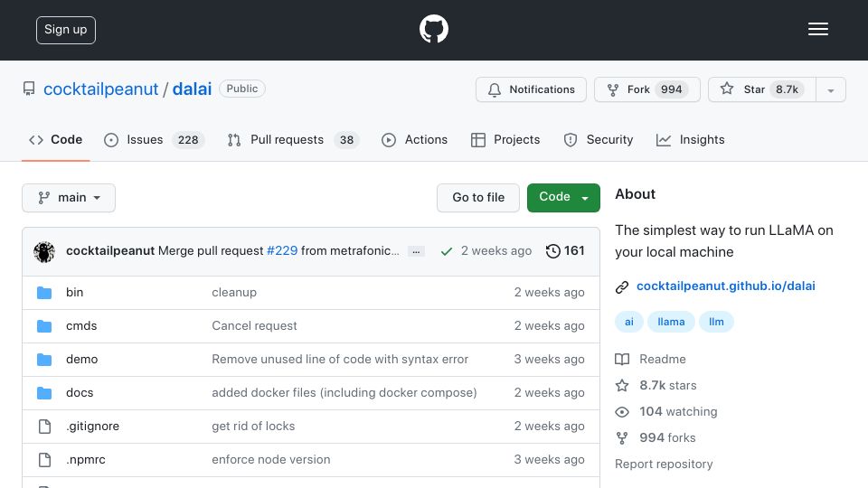Click the bell icon in Notifications

(495, 89)
